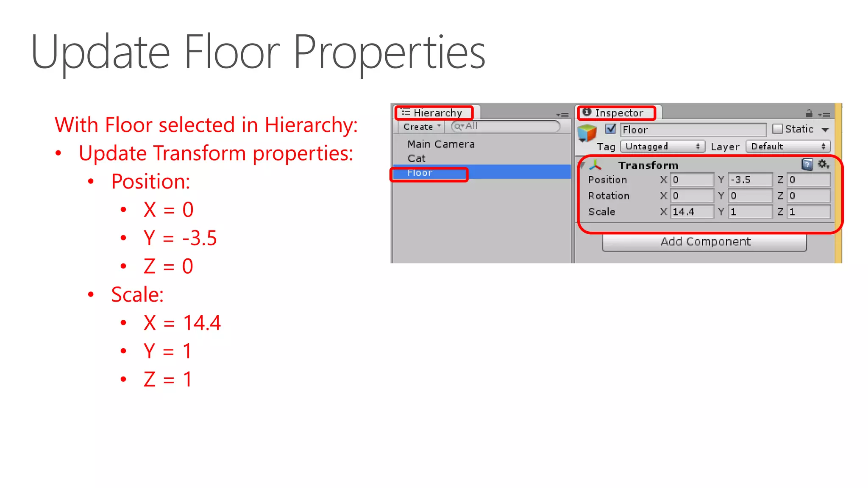The width and height of the screenshot is (868, 488).
Task: Open the Inspector panel options menu
Action: click(x=824, y=115)
